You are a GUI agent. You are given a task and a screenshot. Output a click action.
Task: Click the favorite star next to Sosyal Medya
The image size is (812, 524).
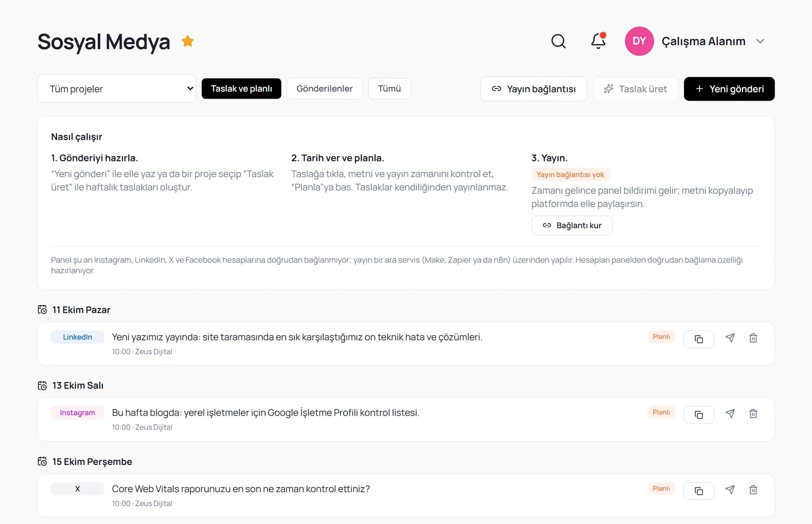tap(188, 41)
